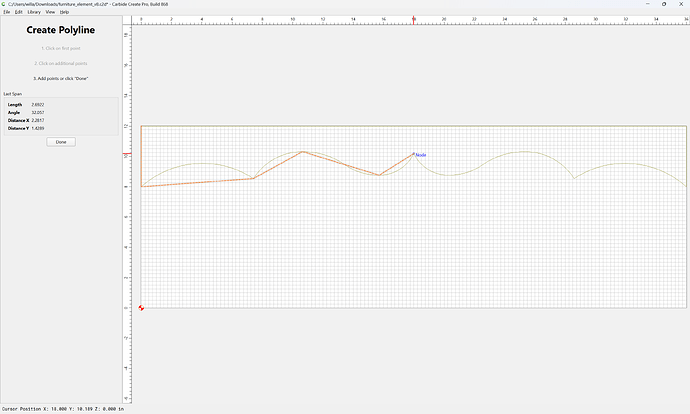Click the Done button to finish polyline
The height and width of the screenshot is (414, 690).
tap(61, 142)
